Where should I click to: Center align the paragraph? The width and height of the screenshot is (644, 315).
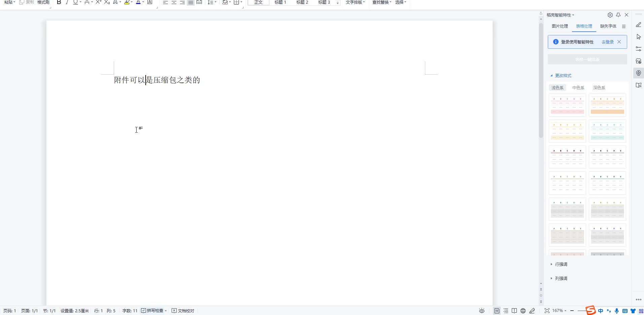click(x=174, y=2)
